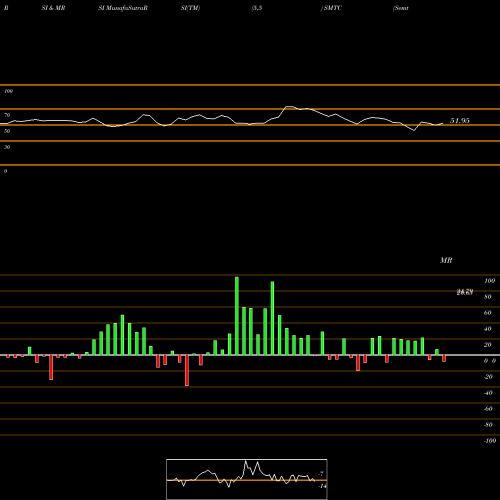This screenshot has width=500, height=500.
Task: Open the mini overview chart thumbnail
Action: 247,479
